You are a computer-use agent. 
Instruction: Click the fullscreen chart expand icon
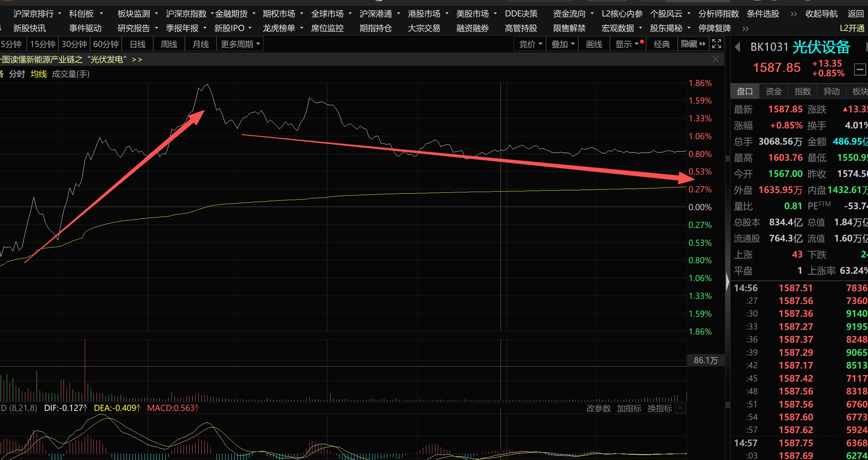716,44
